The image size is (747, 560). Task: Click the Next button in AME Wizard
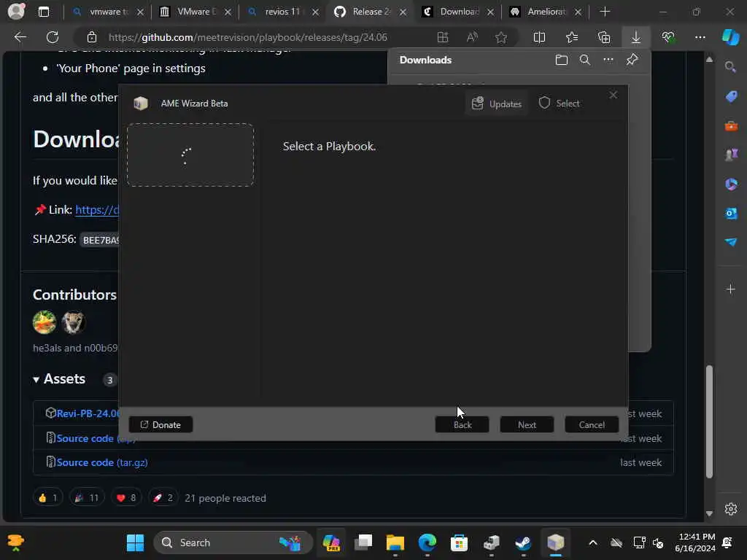[527, 425]
